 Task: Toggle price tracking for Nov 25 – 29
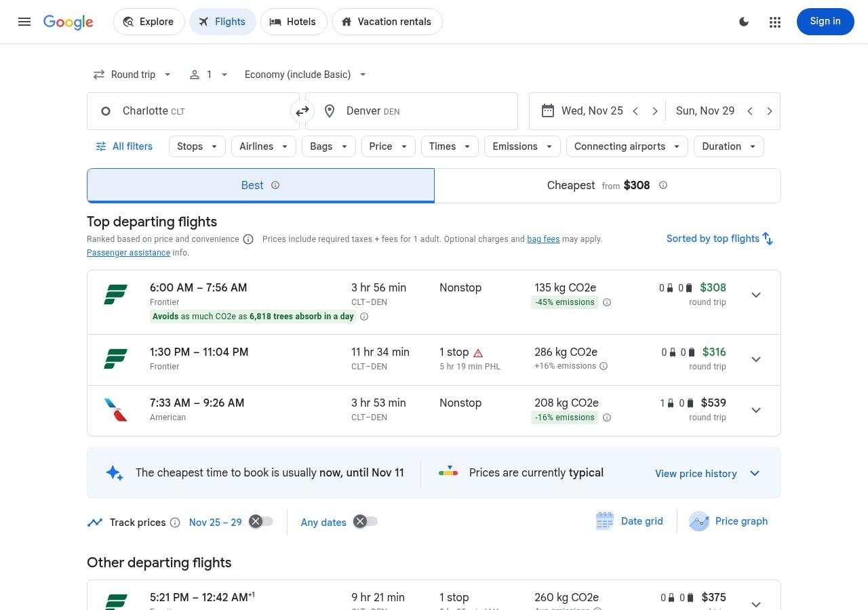(x=260, y=521)
